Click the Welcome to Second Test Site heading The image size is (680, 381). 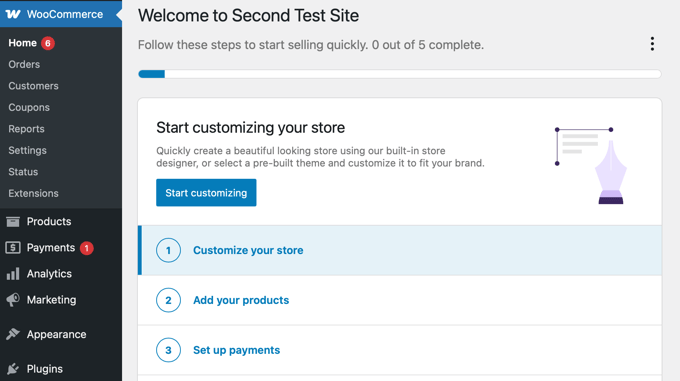click(x=248, y=16)
